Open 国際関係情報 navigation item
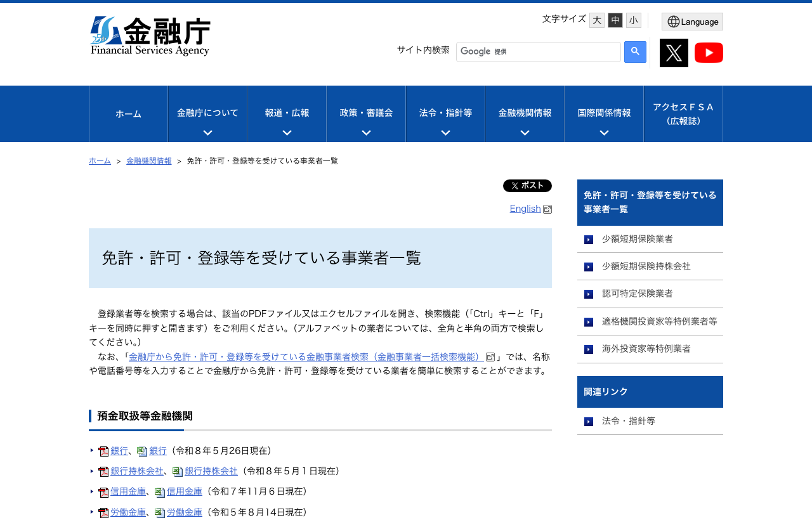This screenshot has width=812, height=520. coord(604,113)
